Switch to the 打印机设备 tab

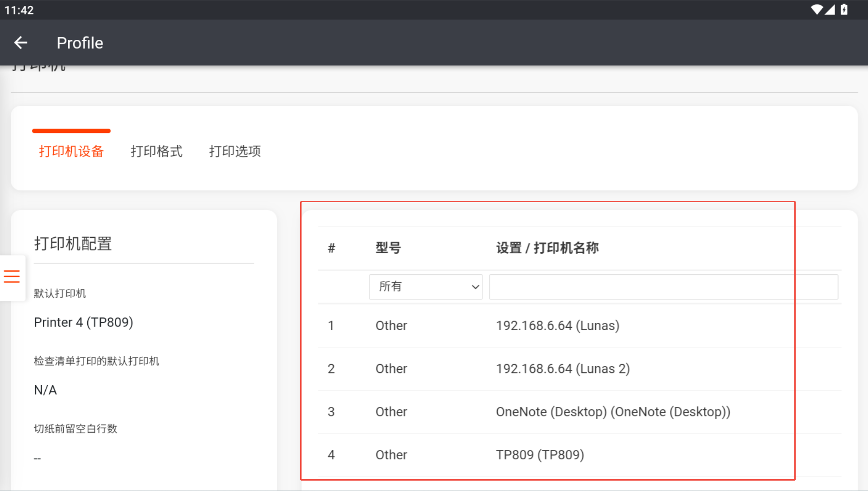pyautogui.click(x=71, y=151)
